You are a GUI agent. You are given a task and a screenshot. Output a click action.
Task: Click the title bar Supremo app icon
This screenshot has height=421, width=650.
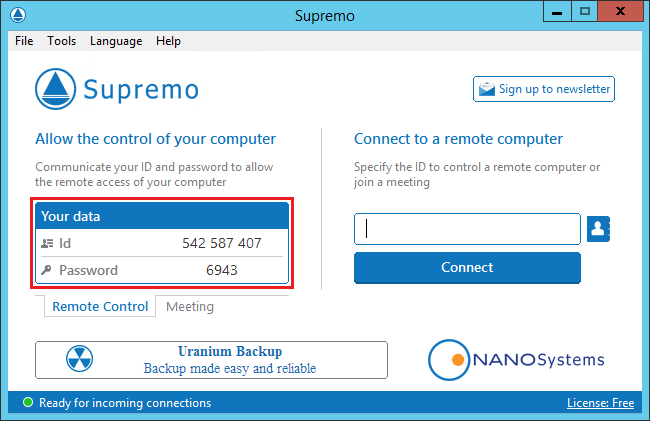[18, 15]
